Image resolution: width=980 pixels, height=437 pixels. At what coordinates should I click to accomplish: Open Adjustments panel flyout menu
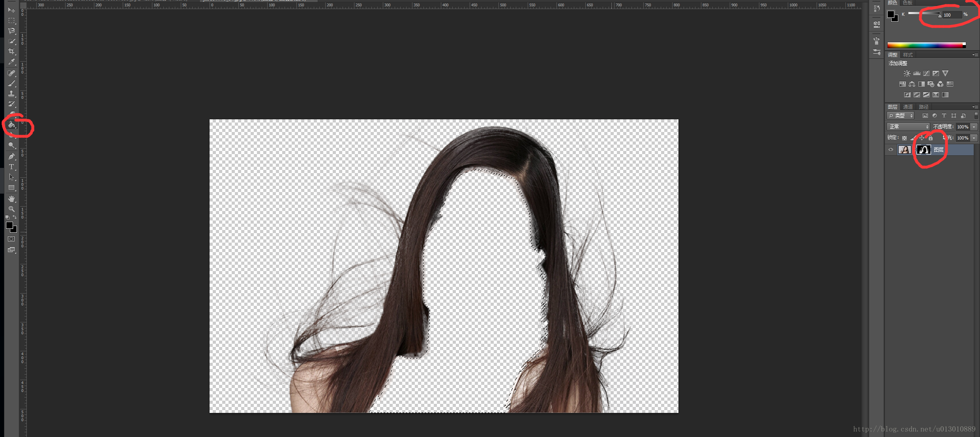click(x=975, y=55)
